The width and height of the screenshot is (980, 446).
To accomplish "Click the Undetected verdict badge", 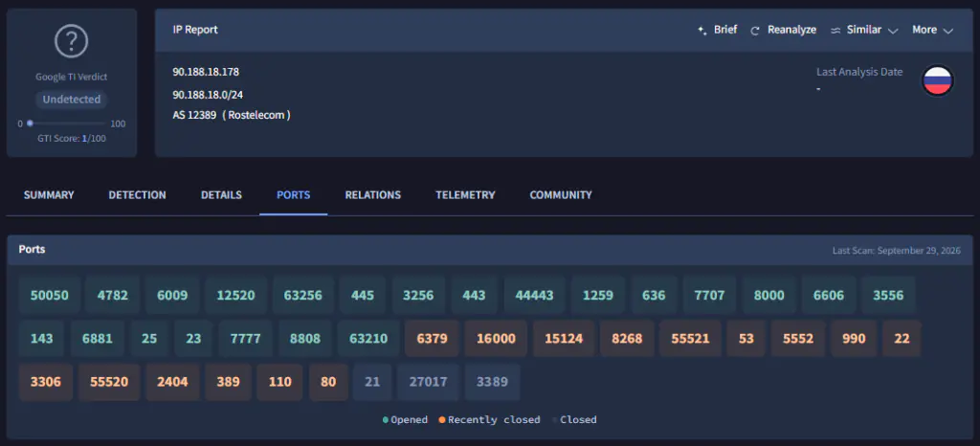I will click(71, 100).
